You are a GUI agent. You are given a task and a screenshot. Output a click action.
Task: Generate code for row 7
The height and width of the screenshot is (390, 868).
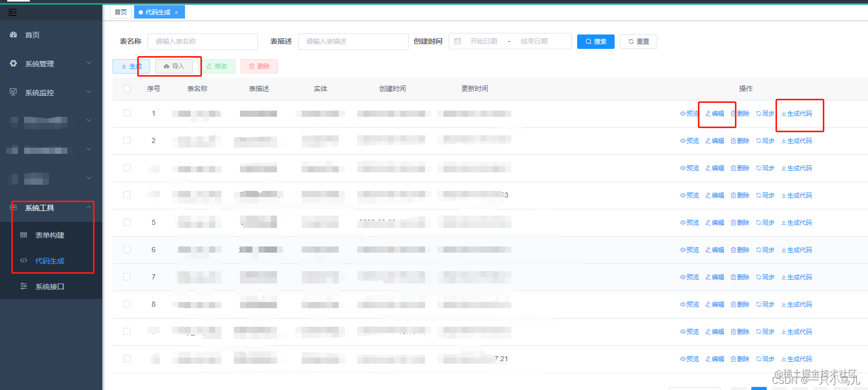pos(797,277)
